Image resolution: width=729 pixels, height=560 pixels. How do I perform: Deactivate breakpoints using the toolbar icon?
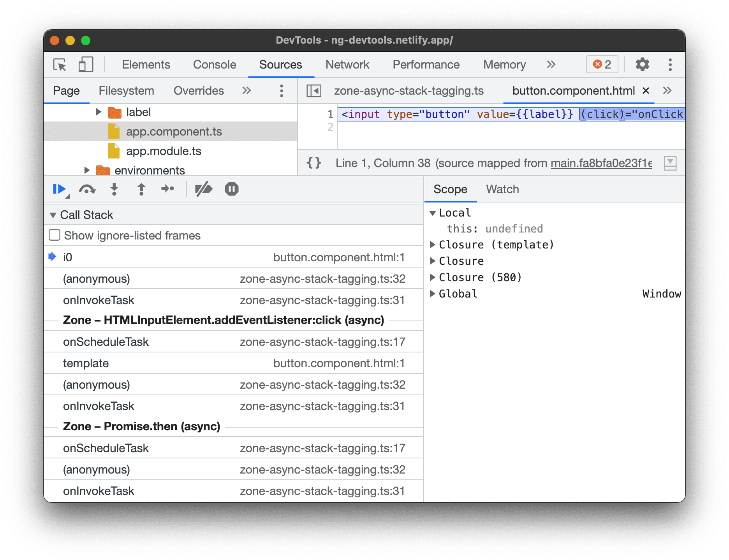[x=204, y=189]
